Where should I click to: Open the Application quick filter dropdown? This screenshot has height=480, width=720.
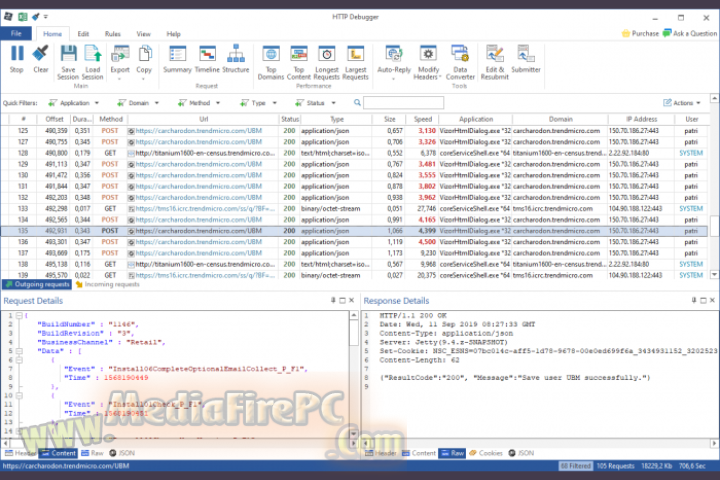[x=73, y=103]
